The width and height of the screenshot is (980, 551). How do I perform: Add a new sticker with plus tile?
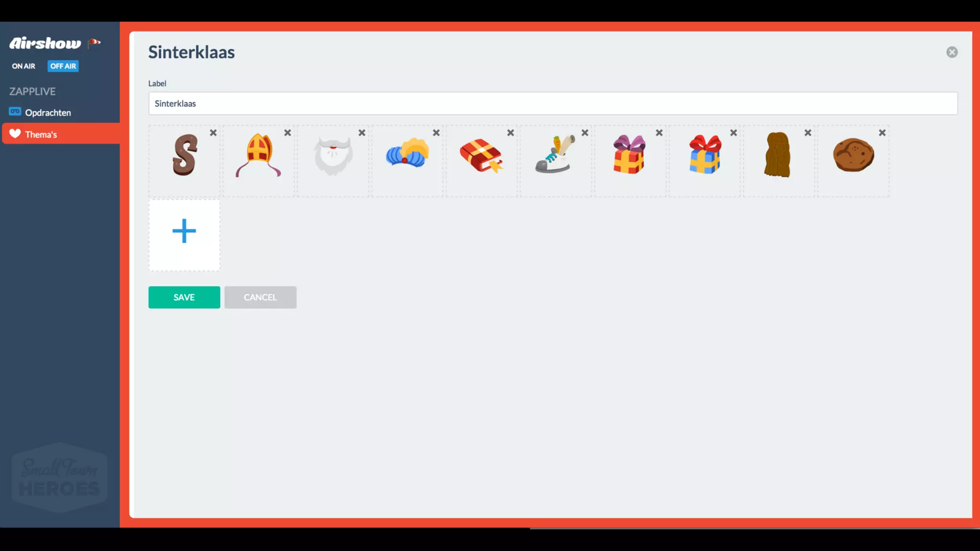pyautogui.click(x=184, y=235)
